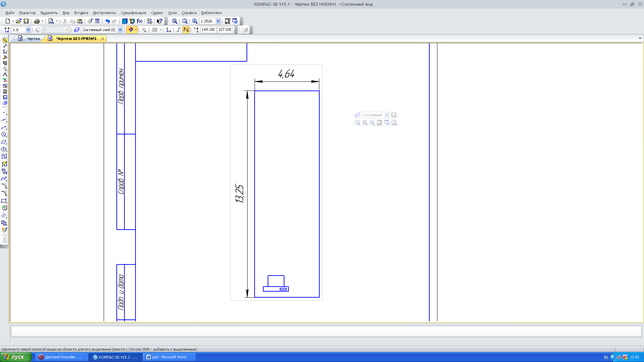Open the Measurement compass tools panel
This screenshot has height=362, width=644.
(5, 74)
